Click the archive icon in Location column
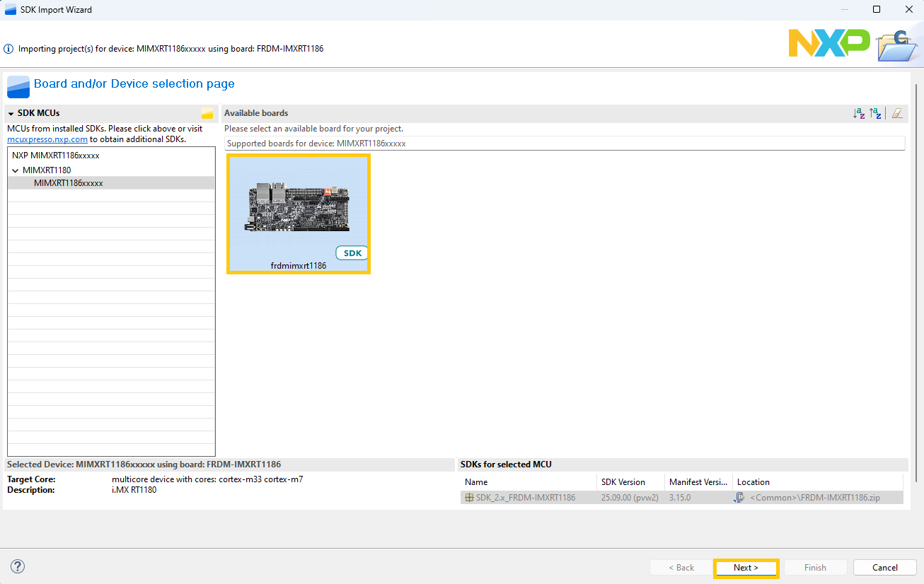Screen dimensions: 924x584 coord(739,498)
